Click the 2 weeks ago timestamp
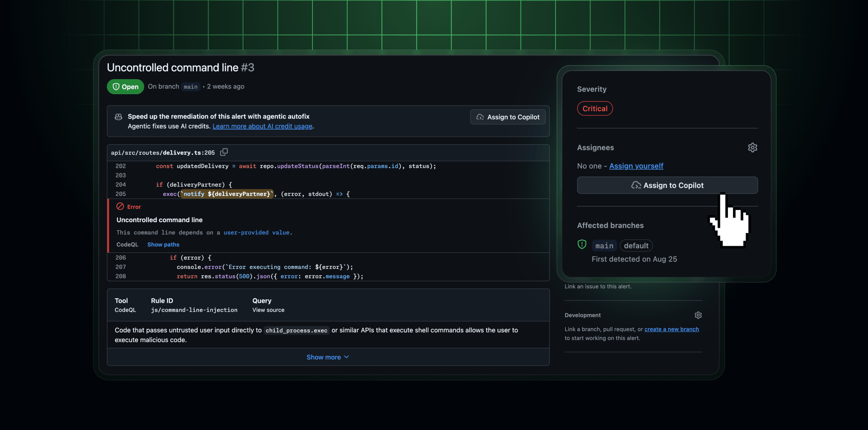The height and width of the screenshot is (430, 868). point(225,87)
